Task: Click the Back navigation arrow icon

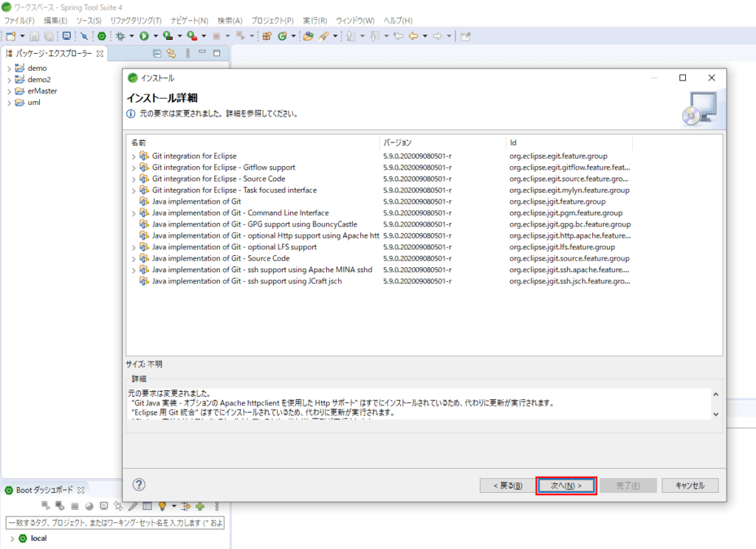Action: tap(414, 35)
